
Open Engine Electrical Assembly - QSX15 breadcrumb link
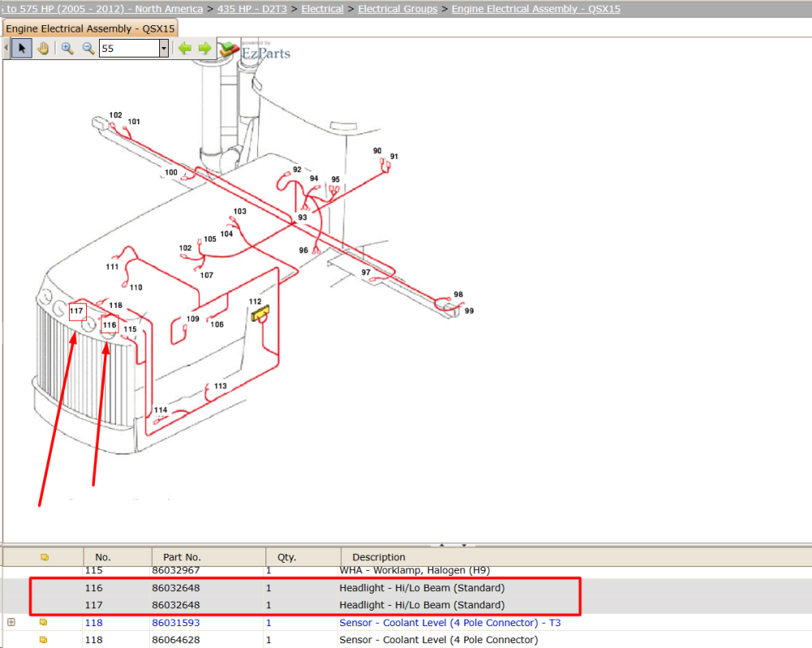tap(535, 9)
